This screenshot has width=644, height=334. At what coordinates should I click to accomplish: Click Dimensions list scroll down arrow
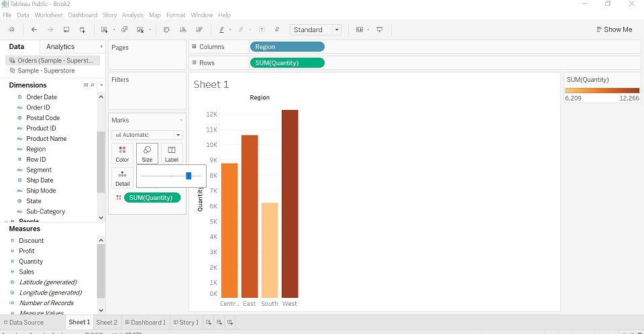coord(101,218)
